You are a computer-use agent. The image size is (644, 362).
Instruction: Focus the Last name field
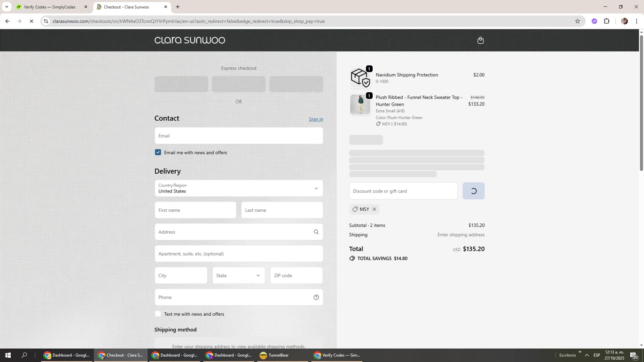click(x=282, y=210)
